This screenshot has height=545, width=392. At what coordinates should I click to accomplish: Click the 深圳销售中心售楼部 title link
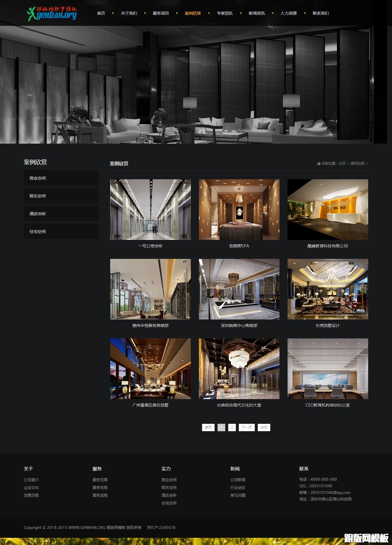pos(239,326)
